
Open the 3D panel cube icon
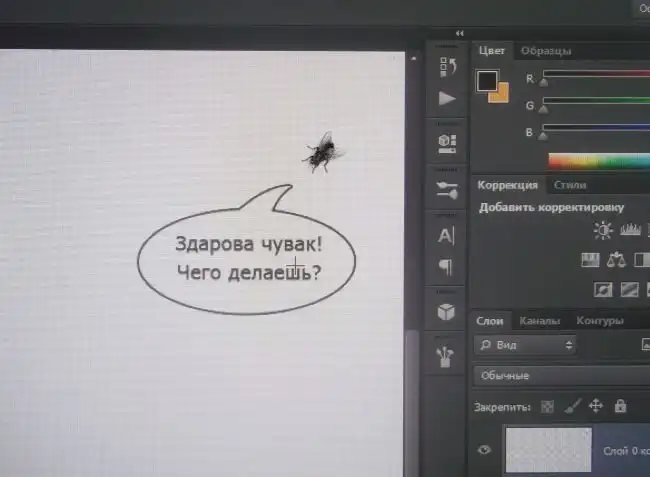coord(447,311)
